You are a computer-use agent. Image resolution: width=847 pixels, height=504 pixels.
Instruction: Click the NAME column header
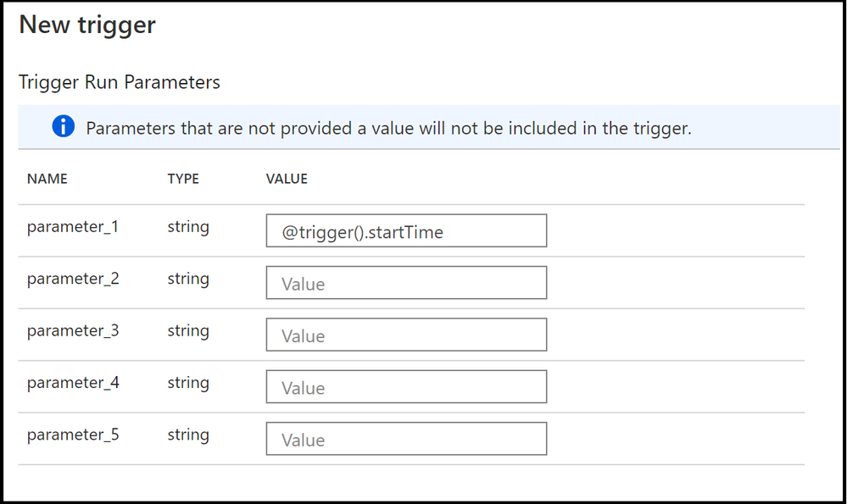pyautogui.click(x=47, y=179)
